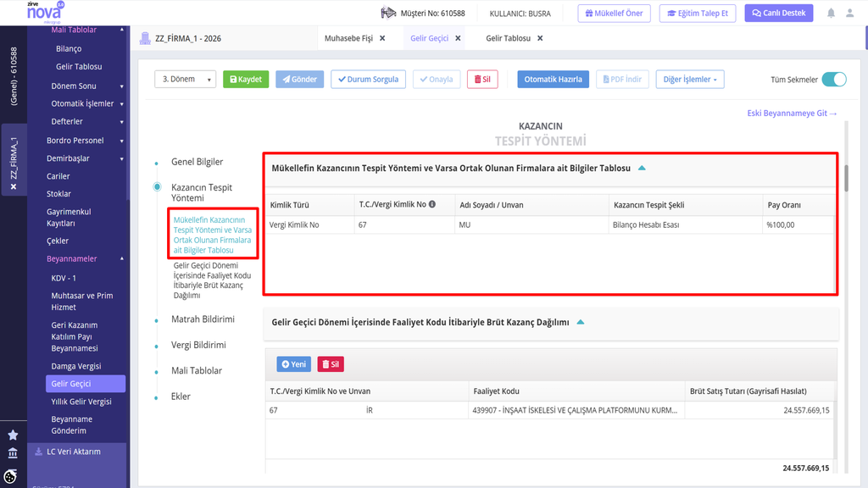Click the red Sil button above the Faaliyet Kodu table
The height and width of the screenshot is (488, 868).
(x=331, y=364)
